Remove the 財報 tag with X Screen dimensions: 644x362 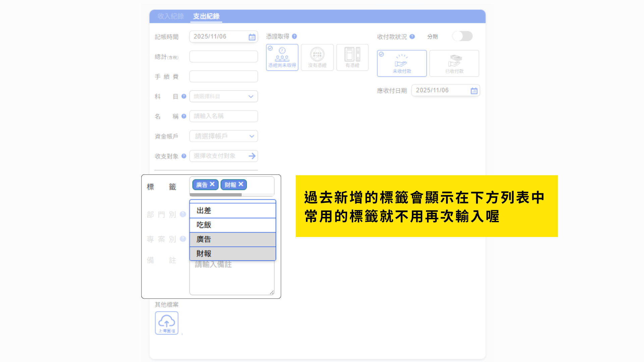pyautogui.click(x=241, y=184)
